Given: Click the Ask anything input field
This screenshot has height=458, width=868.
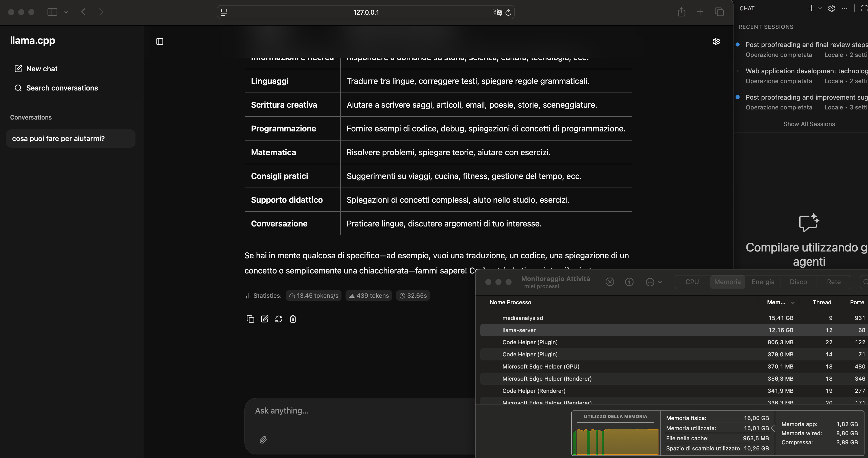Looking at the screenshot, I should pos(357,410).
